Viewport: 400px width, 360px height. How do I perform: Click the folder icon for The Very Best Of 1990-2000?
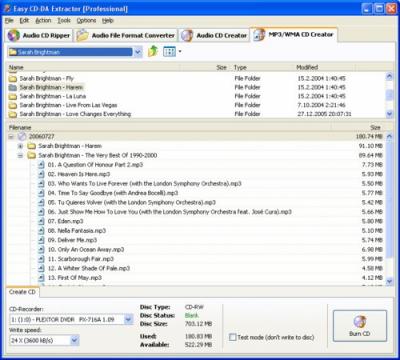coord(32,155)
